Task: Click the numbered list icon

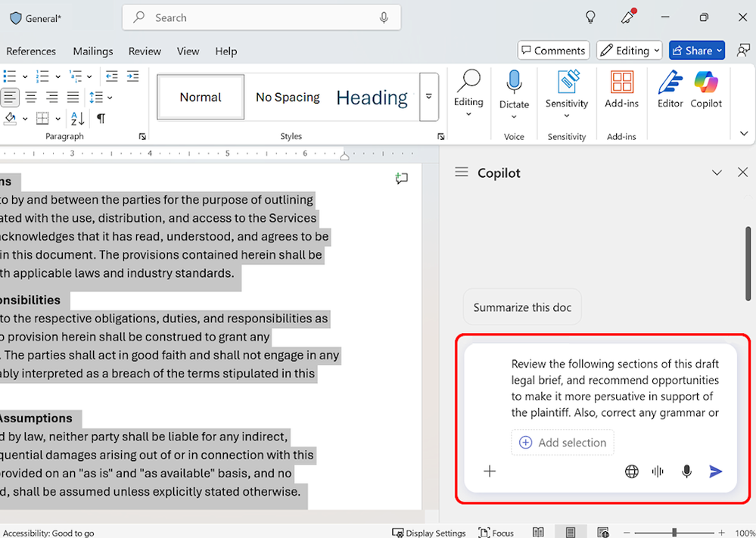Action: (42, 76)
